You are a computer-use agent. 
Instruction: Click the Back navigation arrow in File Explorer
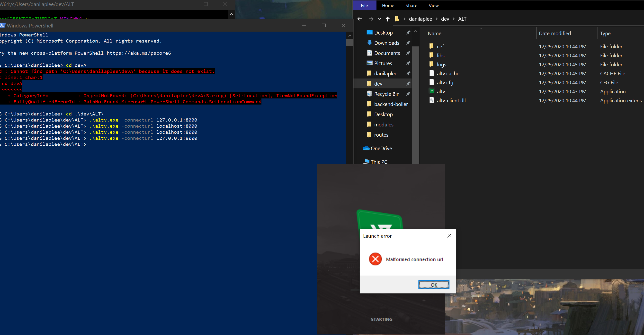point(359,19)
